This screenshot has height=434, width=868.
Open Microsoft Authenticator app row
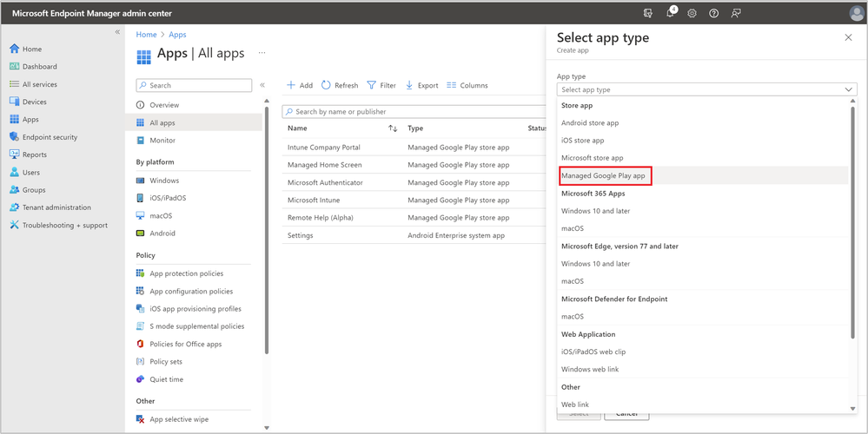tap(414, 182)
